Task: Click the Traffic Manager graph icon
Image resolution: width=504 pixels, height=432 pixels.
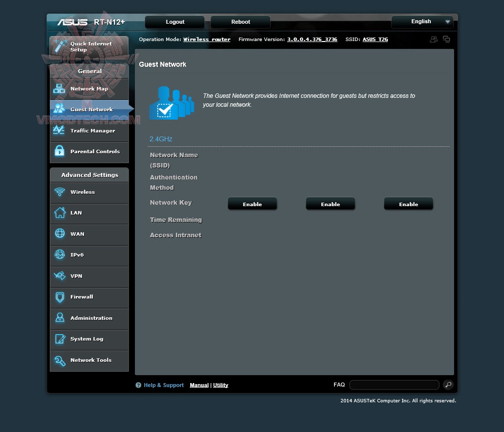Action: point(59,130)
